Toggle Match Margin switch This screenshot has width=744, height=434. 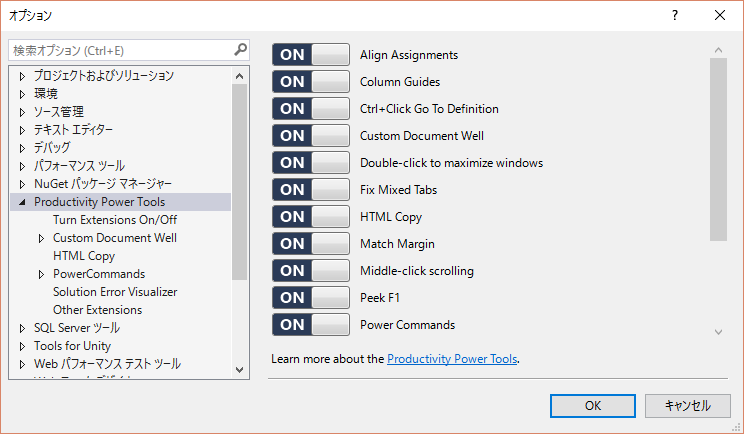pos(311,244)
